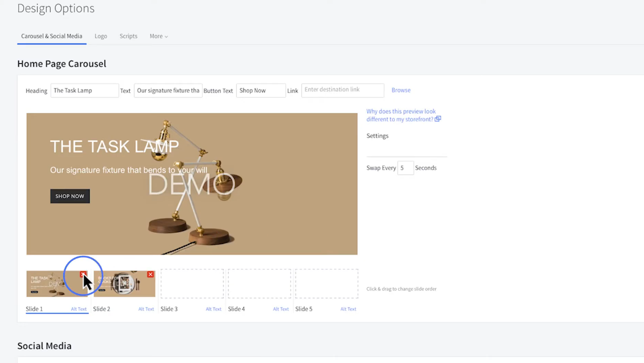Click the destination Link input field
644x363 pixels.
342,90
